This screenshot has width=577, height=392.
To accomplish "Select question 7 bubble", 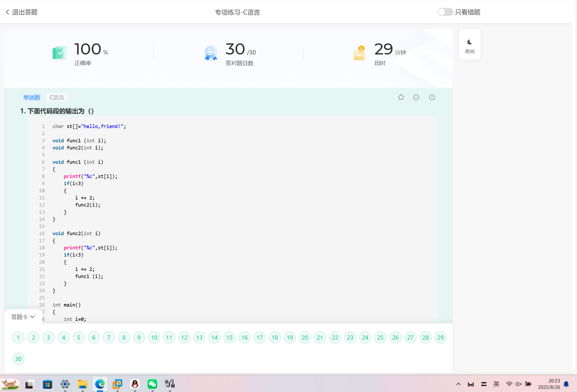I will tap(109, 338).
